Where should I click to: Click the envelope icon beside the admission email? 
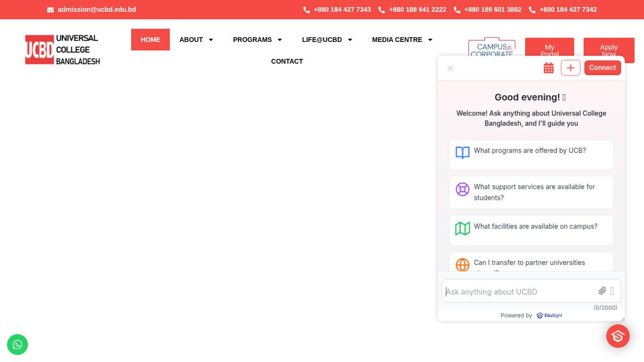(x=50, y=10)
